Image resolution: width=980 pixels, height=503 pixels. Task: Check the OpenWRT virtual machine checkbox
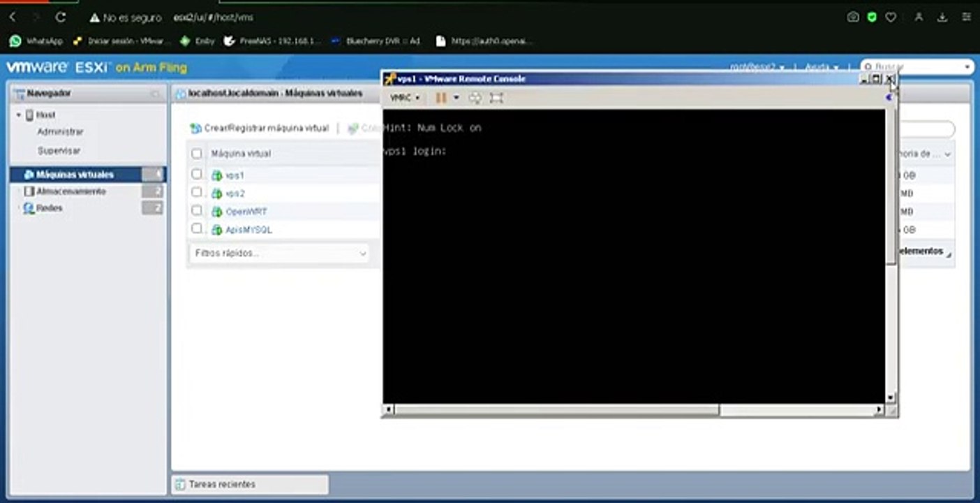[197, 211]
